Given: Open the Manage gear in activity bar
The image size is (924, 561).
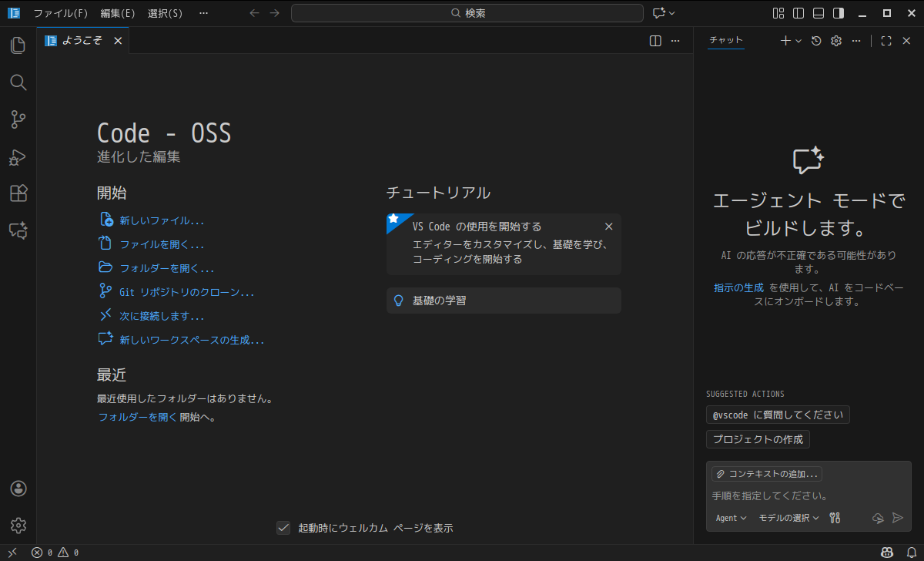Looking at the screenshot, I should tap(18, 526).
